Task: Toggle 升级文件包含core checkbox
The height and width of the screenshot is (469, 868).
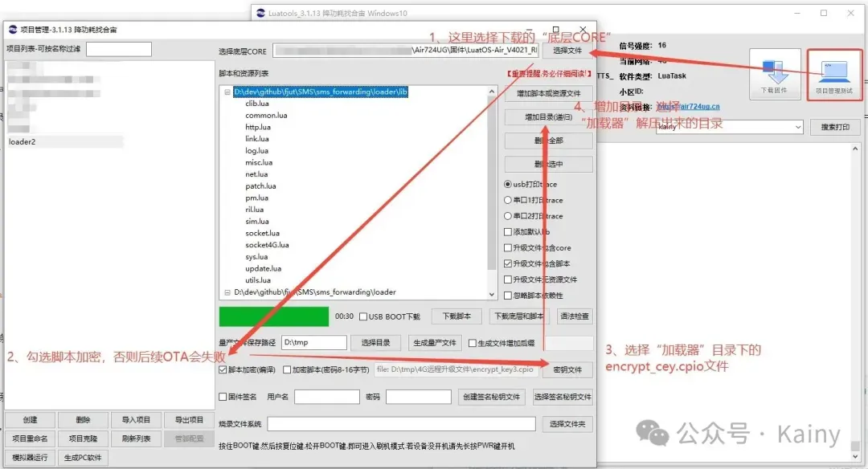Action: click(x=508, y=248)
